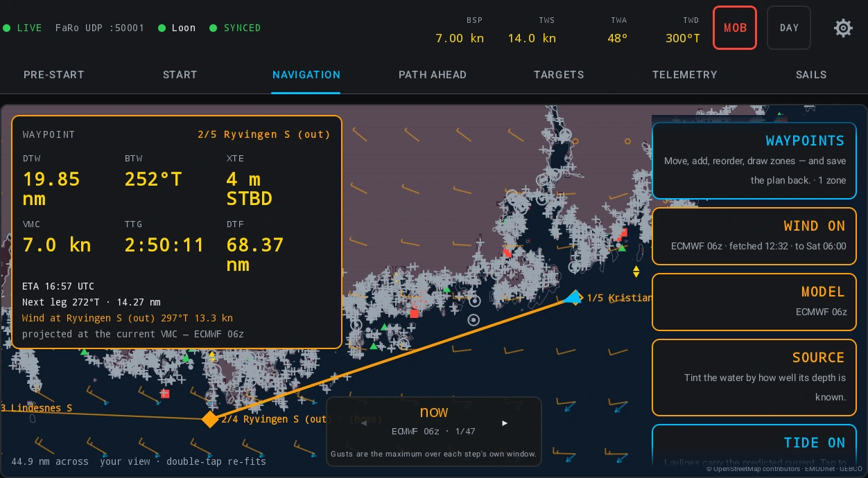Screen dimensions: 868x478
Task: Click the BSP 7.00 kn readout
Action: point(459,31)
